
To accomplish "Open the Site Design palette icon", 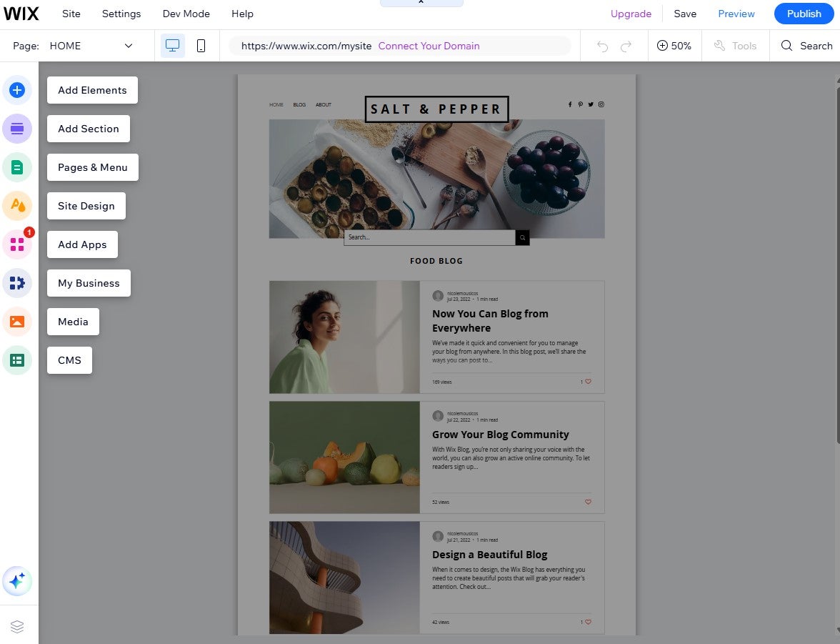I will tap(18, 206).
